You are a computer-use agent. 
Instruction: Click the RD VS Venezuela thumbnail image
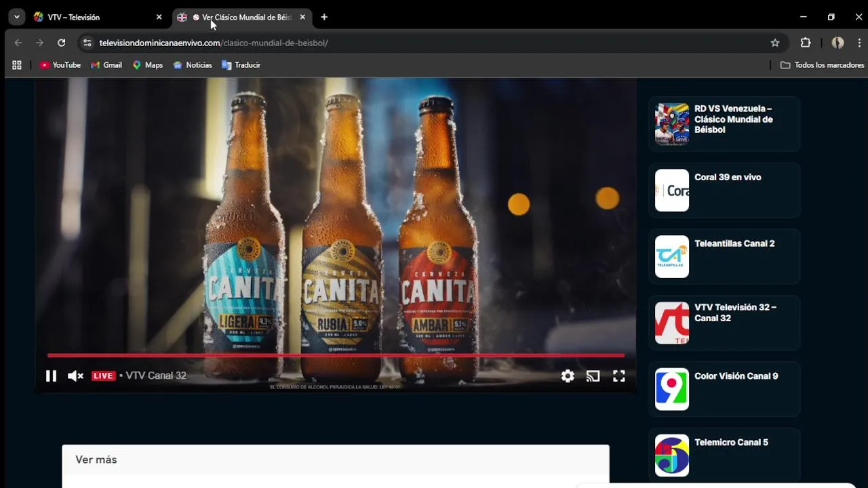click(x=672, y=124)
